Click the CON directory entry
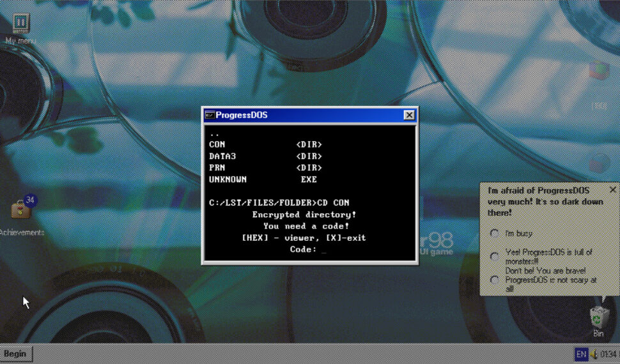Viewport: 620px width, 364px height. tap(217, 145)
